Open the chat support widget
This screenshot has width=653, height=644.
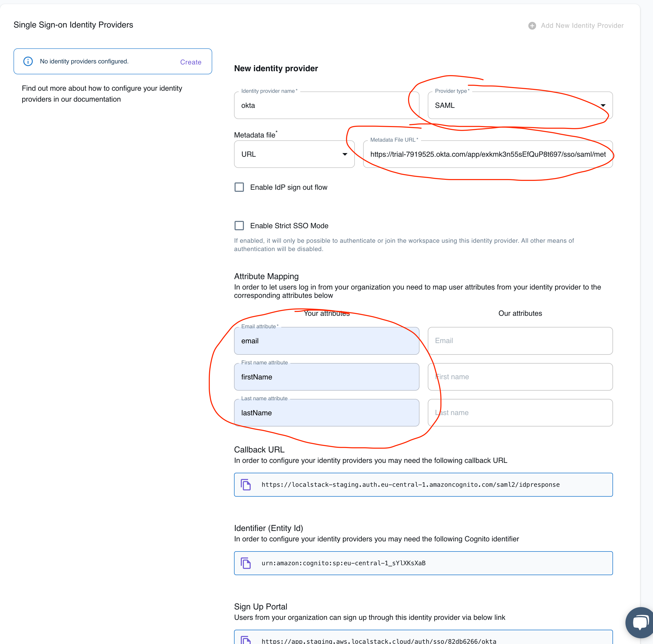pyautogui.click(x=640, y=622)
